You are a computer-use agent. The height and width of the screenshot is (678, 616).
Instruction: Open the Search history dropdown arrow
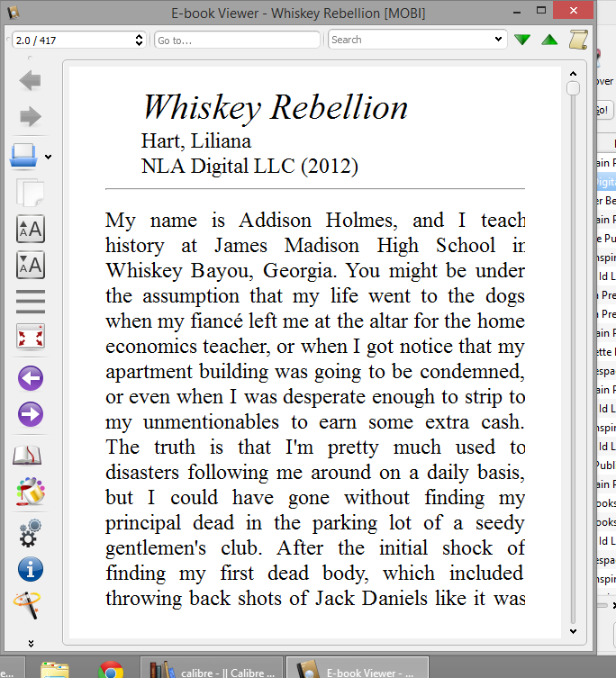click(x=498, y=40)
